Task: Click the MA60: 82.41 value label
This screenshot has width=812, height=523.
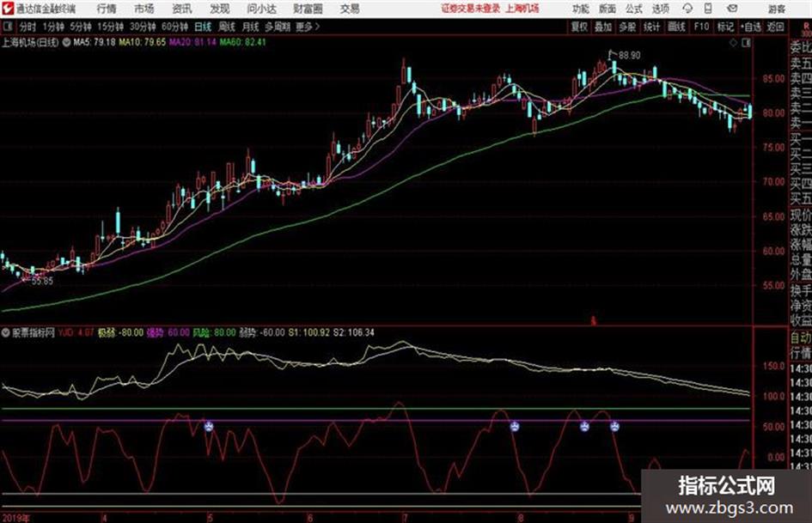Action: [242, 42]
